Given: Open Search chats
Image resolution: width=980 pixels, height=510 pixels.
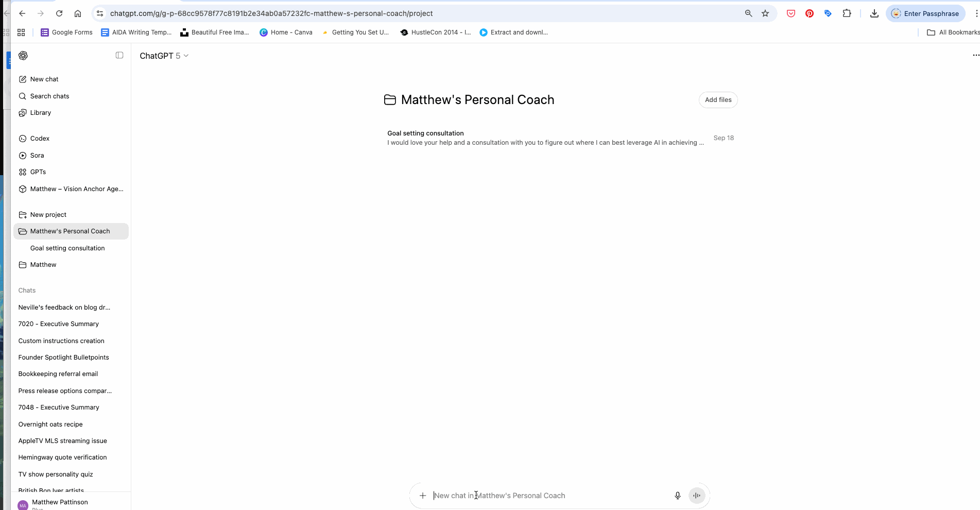Looking at the screenshot, I should point(71,96).
